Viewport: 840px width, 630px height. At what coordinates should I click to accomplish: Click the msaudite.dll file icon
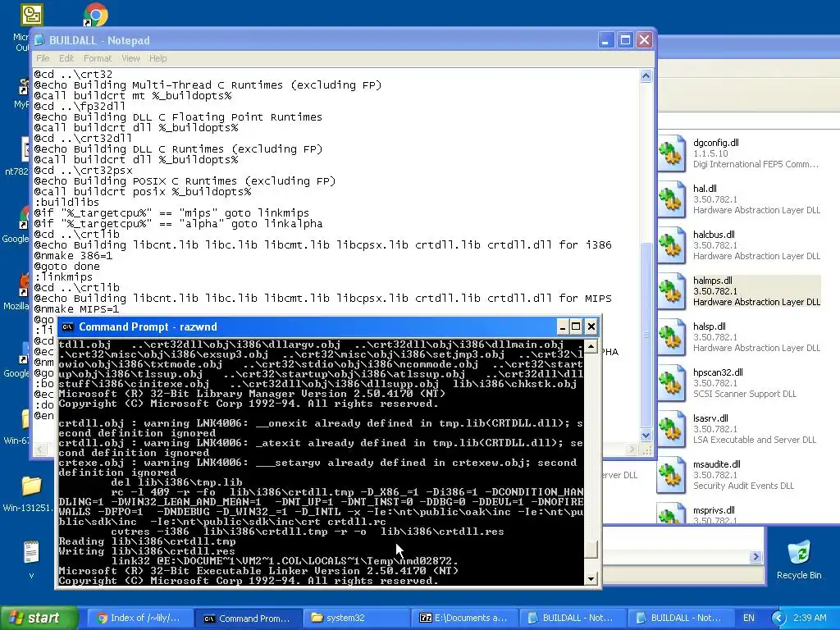coord(671,477)
